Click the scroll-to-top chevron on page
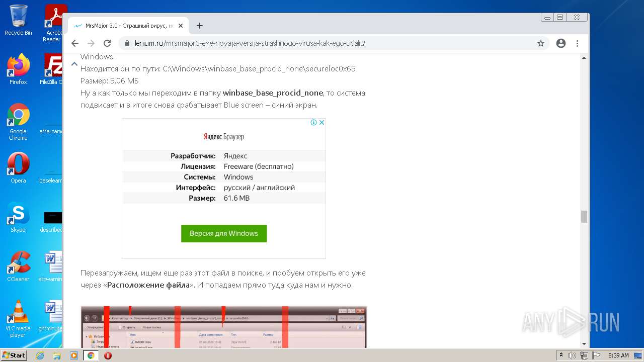This screenshot has width=644, height=362. tap(74, 64)
